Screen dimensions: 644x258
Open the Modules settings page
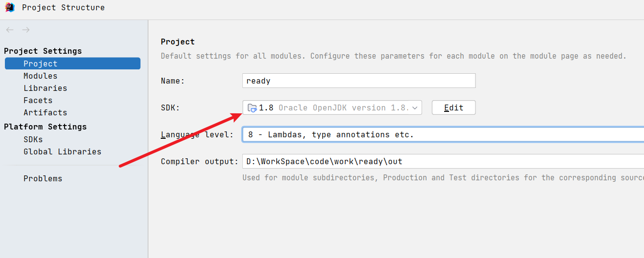[41, 76]
